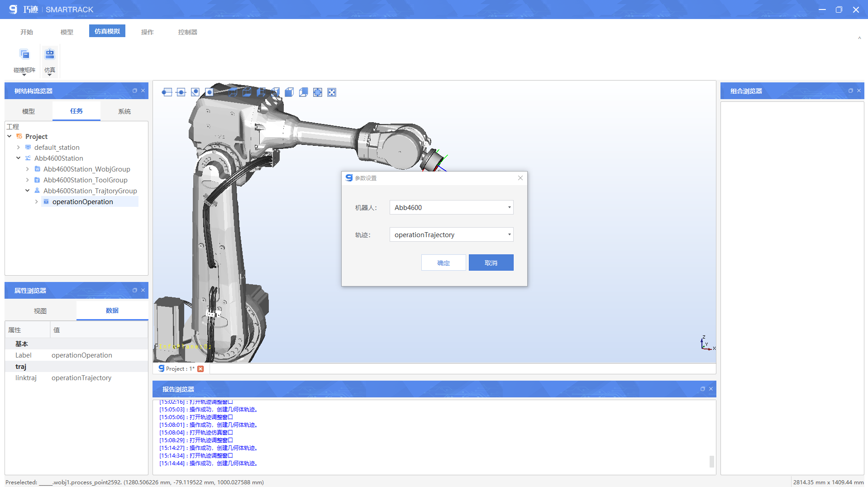868x487 pixels.
Task: Open the 开始 ribbon tab
Action: (x=27, y=32)
